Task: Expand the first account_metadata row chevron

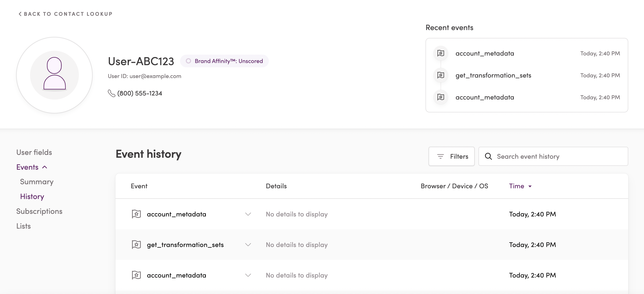Action: tap(248, 214)
